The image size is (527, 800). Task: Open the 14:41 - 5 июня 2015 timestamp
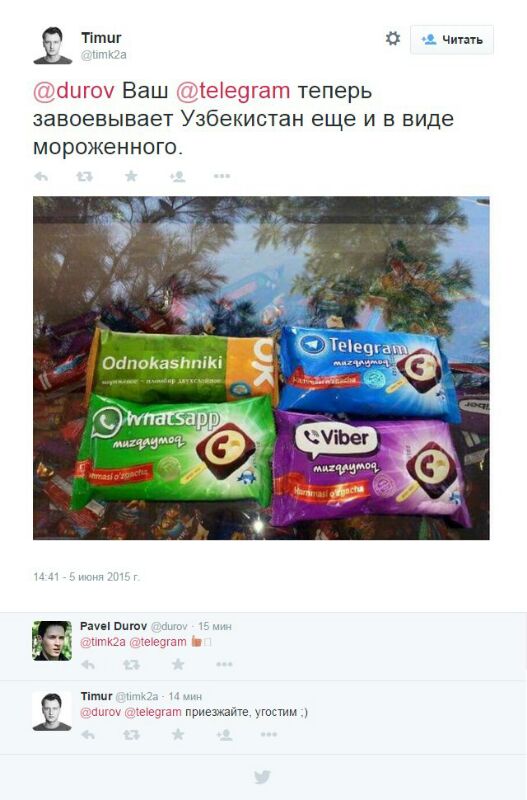pos(86,577)
